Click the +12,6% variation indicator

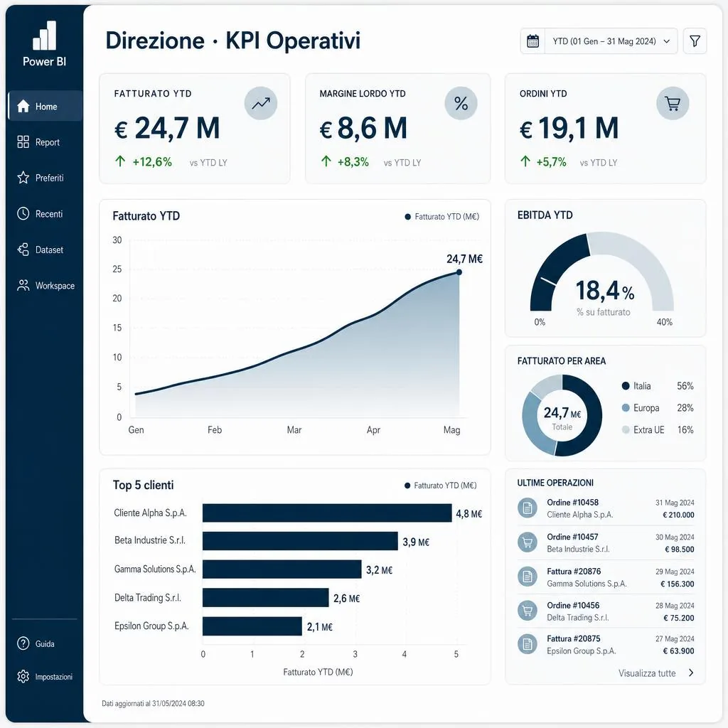[x=144, y=161]
